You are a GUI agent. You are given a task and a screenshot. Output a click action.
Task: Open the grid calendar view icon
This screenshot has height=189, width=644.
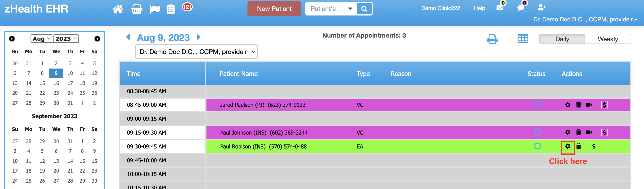pyautogui.click(x=523, y=39)
